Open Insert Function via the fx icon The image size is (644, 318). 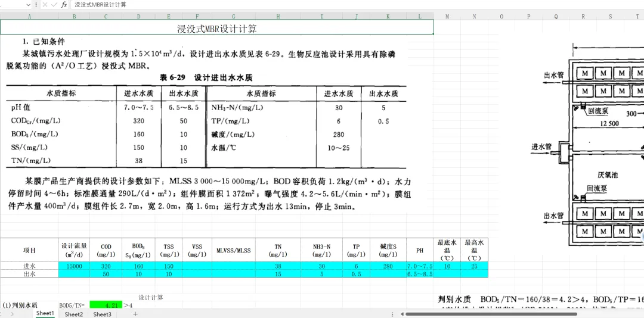coord(64,5)
